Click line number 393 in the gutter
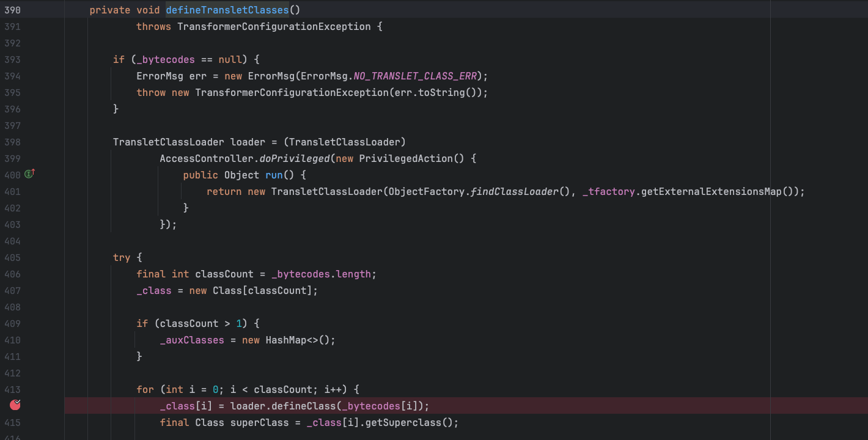The image size is (868, 440). 12,60
